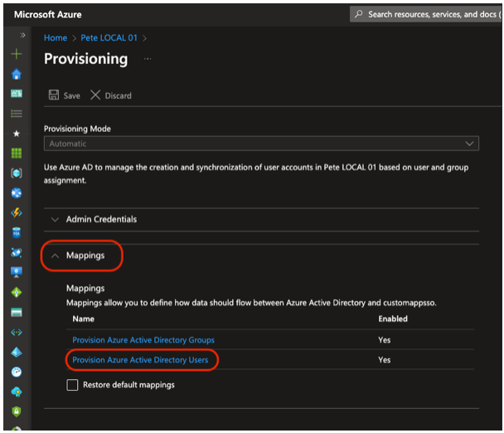504x433 pixels.
Task: Open Security Center green shield icon
Action: tap(17, 411)
